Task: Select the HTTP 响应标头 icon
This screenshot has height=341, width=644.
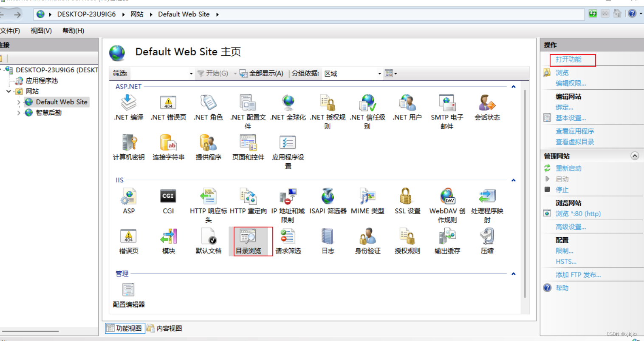Action: (x=208, y=196)
